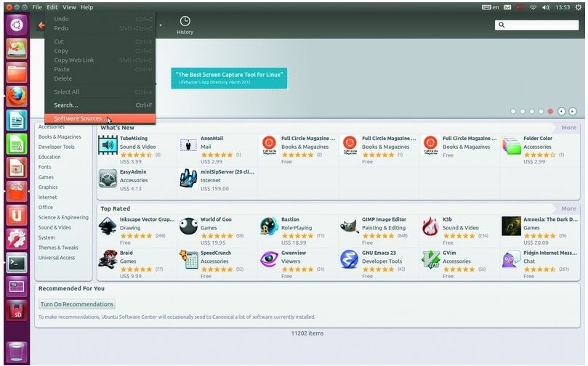Select the highlighted orange banner dot
The height and width of the screenshot is (366, 588).
tap(550, 111)
